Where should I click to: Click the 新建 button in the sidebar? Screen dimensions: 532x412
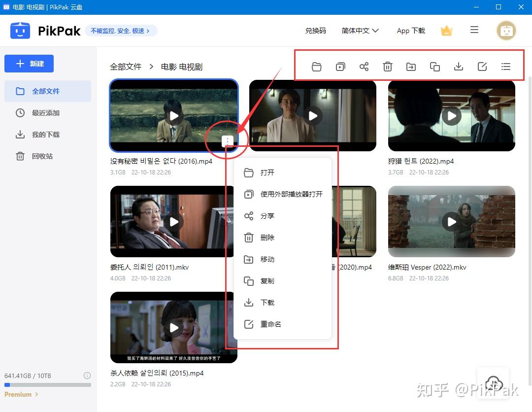[x=29, y=64]
